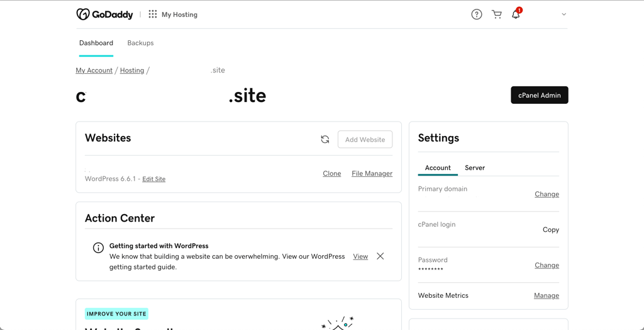Open cPanel Admin

point(540,95)
